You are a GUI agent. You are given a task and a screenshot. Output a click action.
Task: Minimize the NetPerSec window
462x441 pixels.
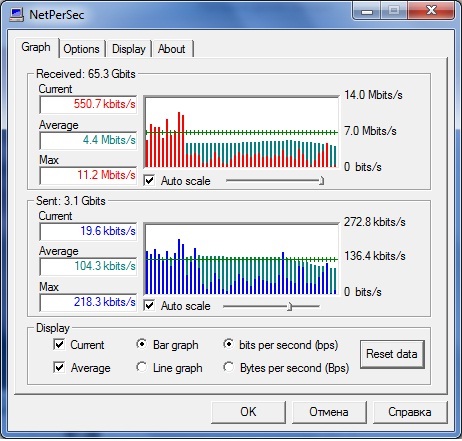point(367,12)
